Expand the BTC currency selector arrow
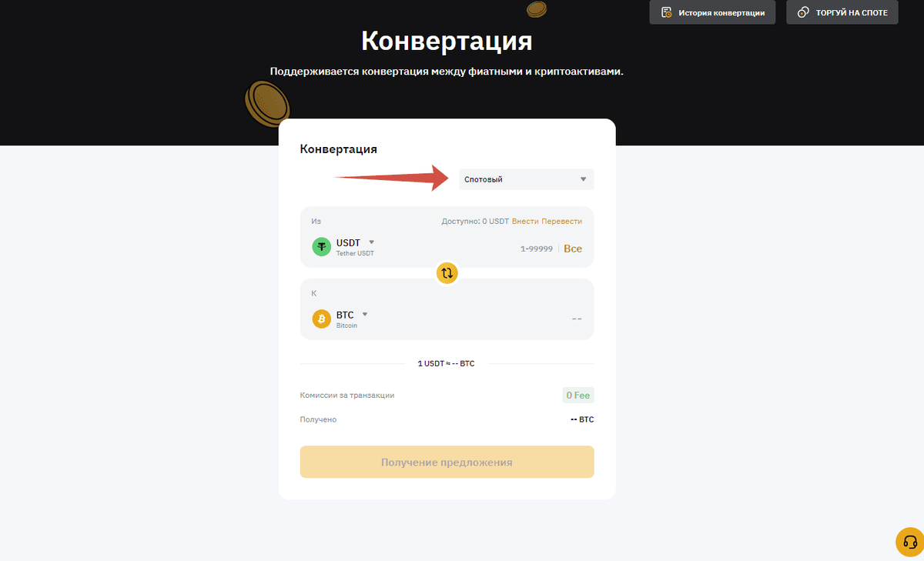924x561 pixels. pyautogui.click(x=365, y=314)
